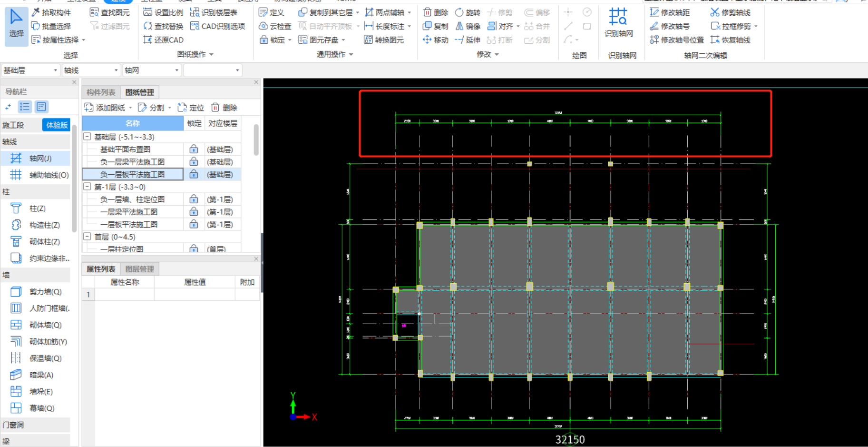Select 辅助轴线(O) in navigation
Screen dimensions: 868x447
35,175
